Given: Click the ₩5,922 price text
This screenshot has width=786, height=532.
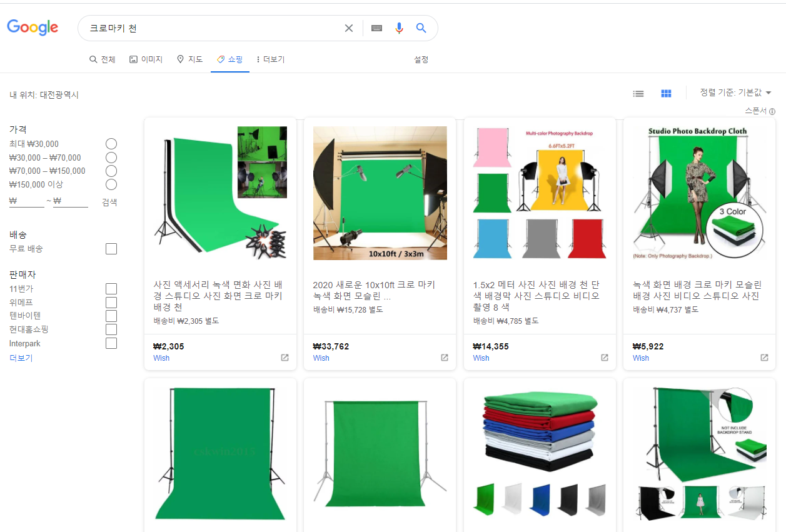Looking at the screenshot, I should pos(648,346).
